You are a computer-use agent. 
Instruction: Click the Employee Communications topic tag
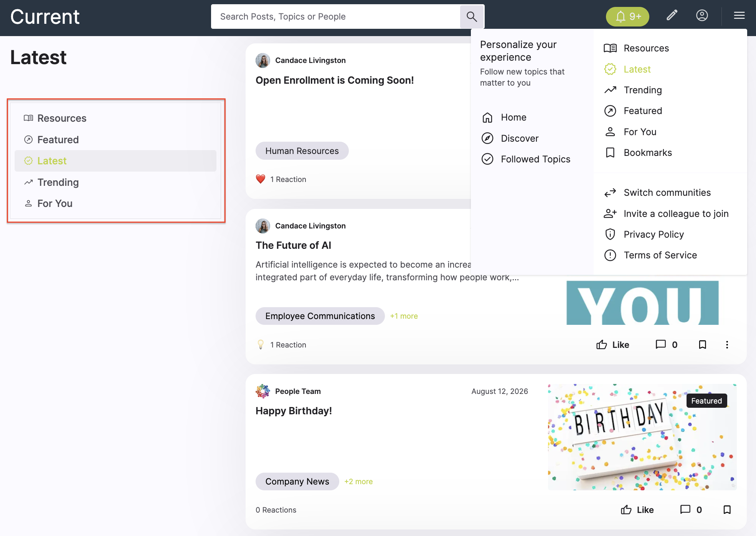point(320,316)
